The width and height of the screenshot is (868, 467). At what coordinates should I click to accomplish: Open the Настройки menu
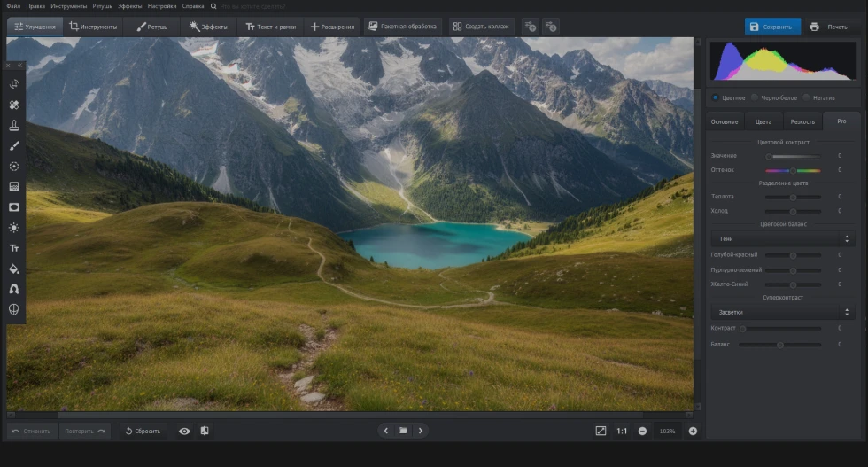pyautogui.click(x=161, y=6)
